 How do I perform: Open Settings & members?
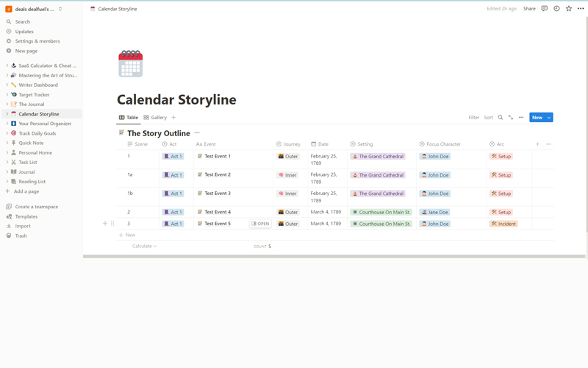tap(37, 41)
